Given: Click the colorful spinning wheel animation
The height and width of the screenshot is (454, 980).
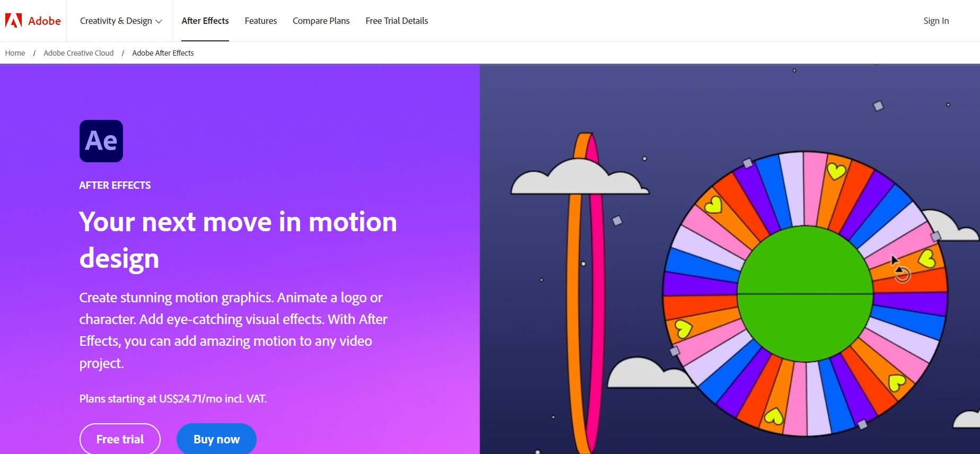Looking at the screenshot, I should tap(805, 293).
